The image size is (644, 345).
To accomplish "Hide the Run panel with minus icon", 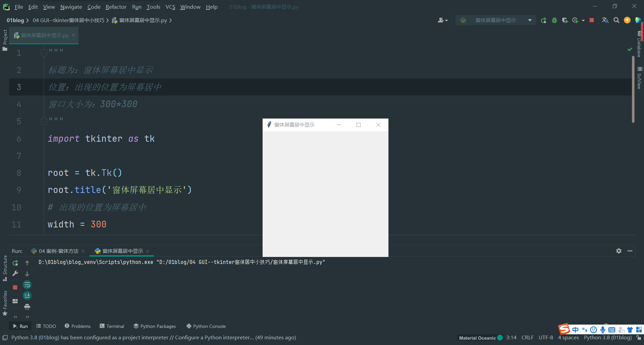I will click(x=630, y=251).
